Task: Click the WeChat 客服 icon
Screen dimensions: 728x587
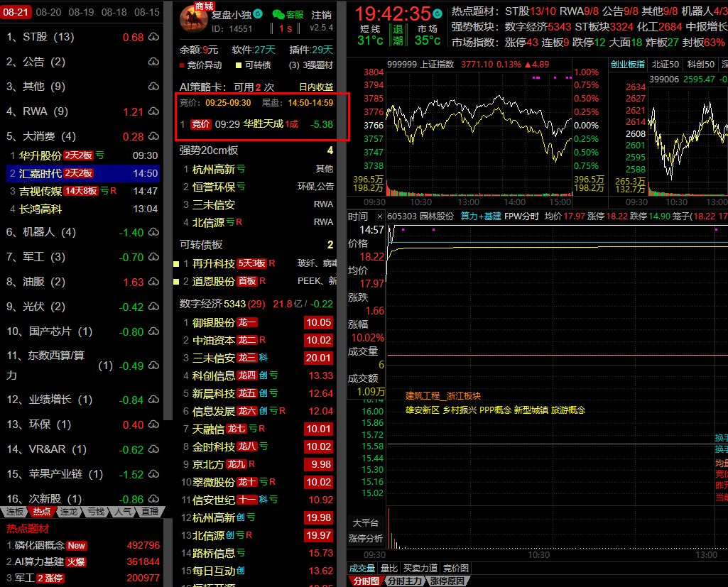Action: pyautogui.click(x=278, y=14)
